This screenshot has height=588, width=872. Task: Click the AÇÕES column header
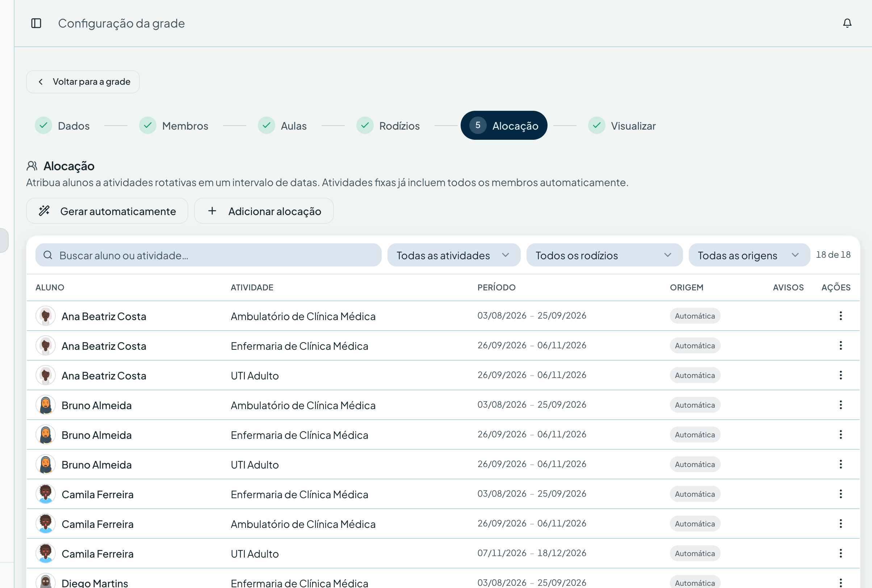tap(836, 287)
